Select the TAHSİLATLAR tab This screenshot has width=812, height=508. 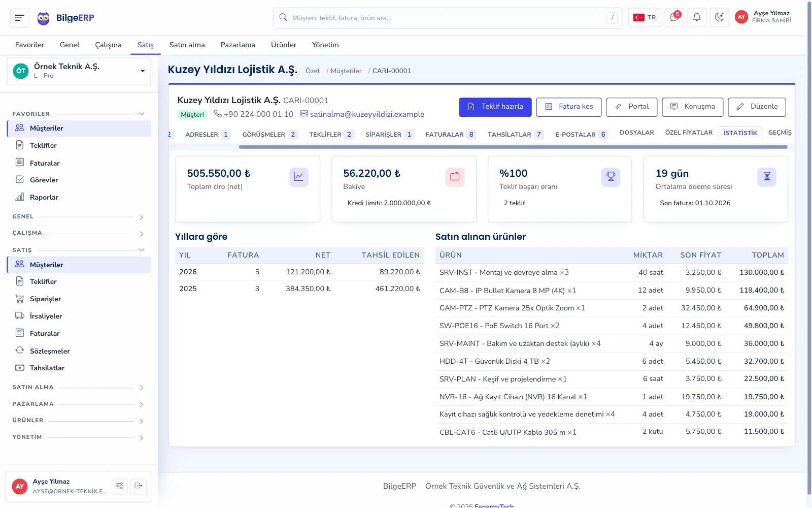point(516,135)
